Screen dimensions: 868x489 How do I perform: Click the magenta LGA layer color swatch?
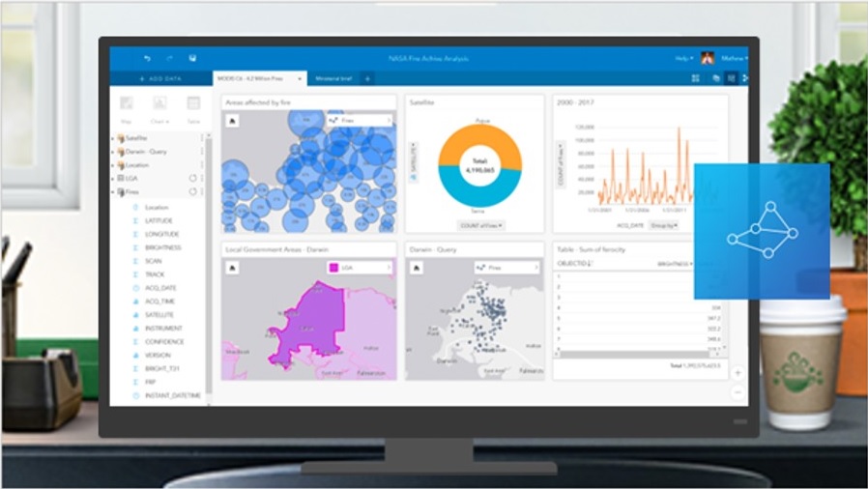(333, 268)
